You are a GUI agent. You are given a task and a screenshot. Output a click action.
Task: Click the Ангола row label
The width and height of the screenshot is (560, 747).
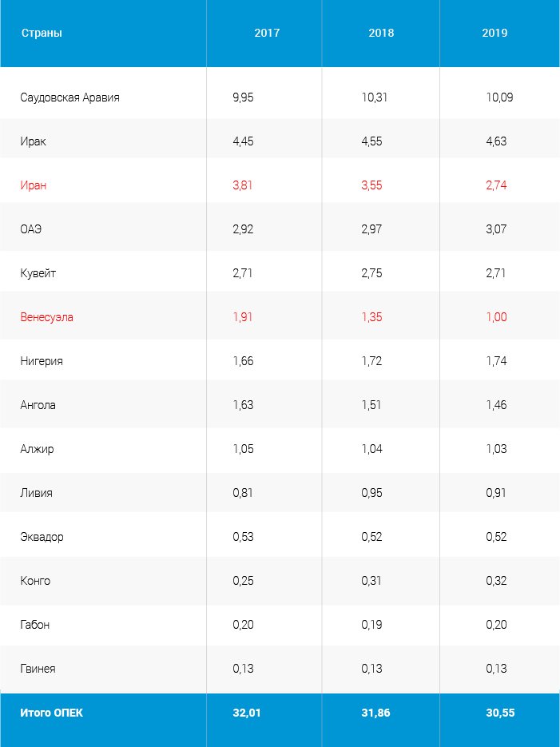[38, 405]
